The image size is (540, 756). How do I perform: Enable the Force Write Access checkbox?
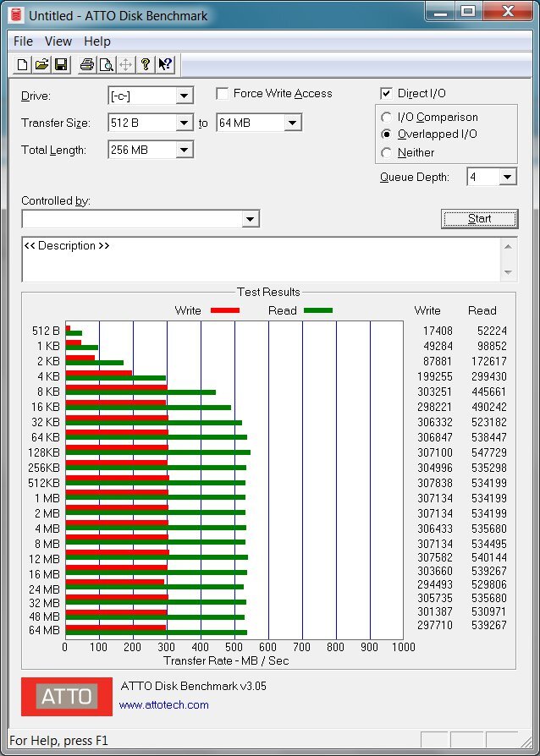tap(223, 94)
